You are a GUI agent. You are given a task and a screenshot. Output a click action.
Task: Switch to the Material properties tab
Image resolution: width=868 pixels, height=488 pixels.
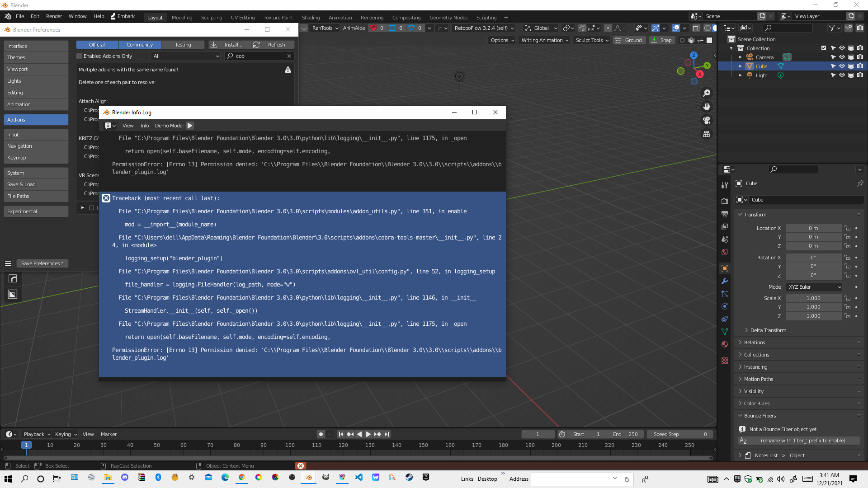coord(725,344)
